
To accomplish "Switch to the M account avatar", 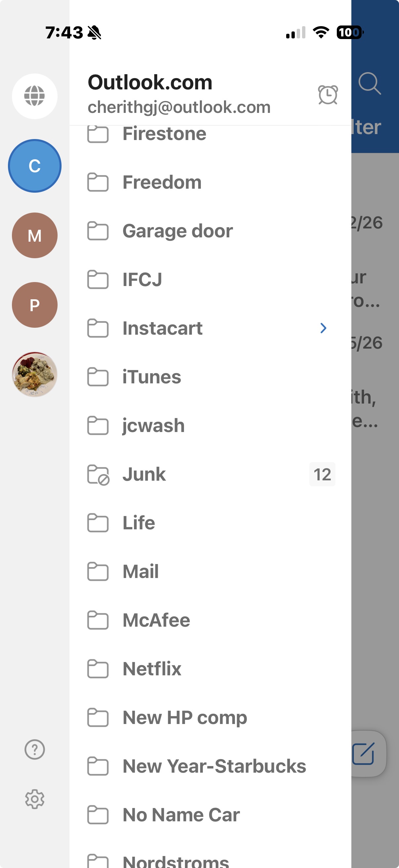I will pyautogui.click(x=35, y=235).
